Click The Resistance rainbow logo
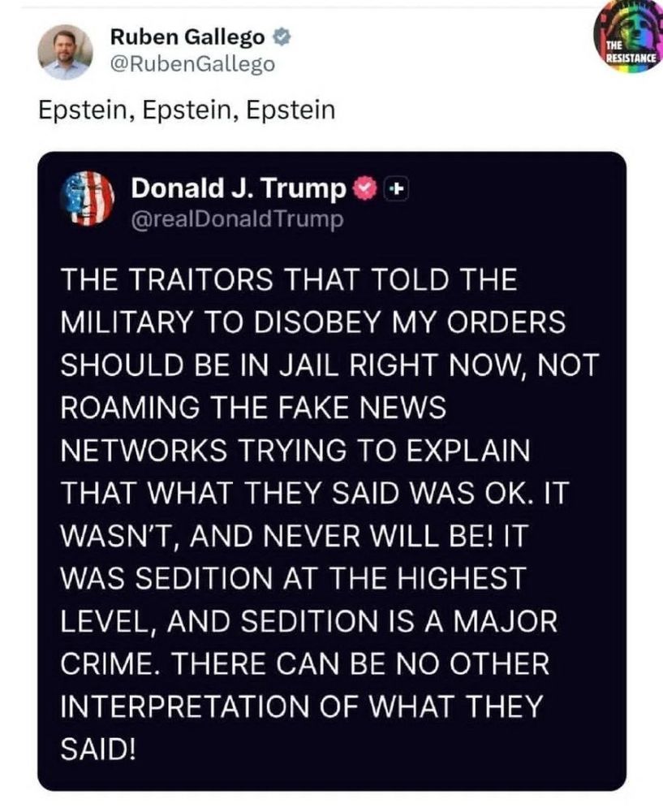Screen dimensions: 663x812 [628, 39]
